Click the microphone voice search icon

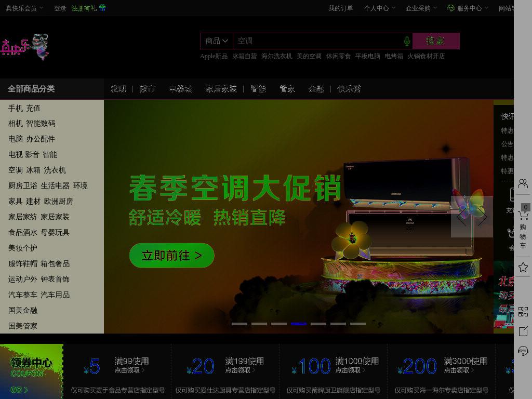[407, 42]
